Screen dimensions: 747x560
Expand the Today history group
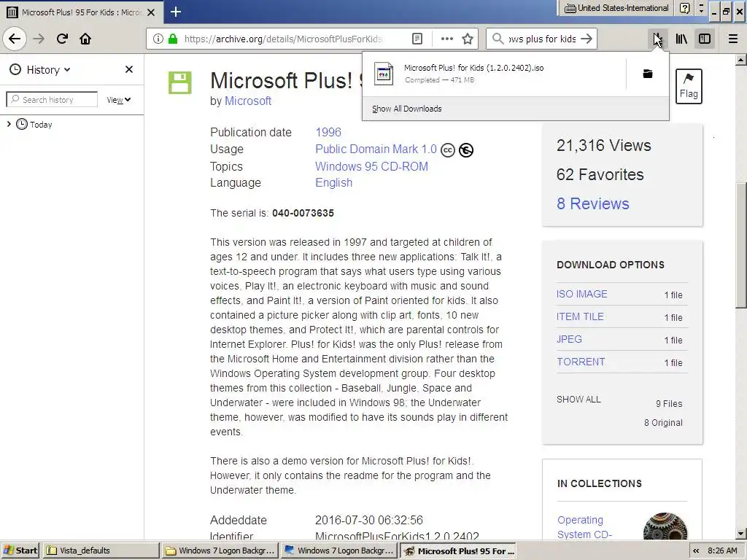pos(9,124)
